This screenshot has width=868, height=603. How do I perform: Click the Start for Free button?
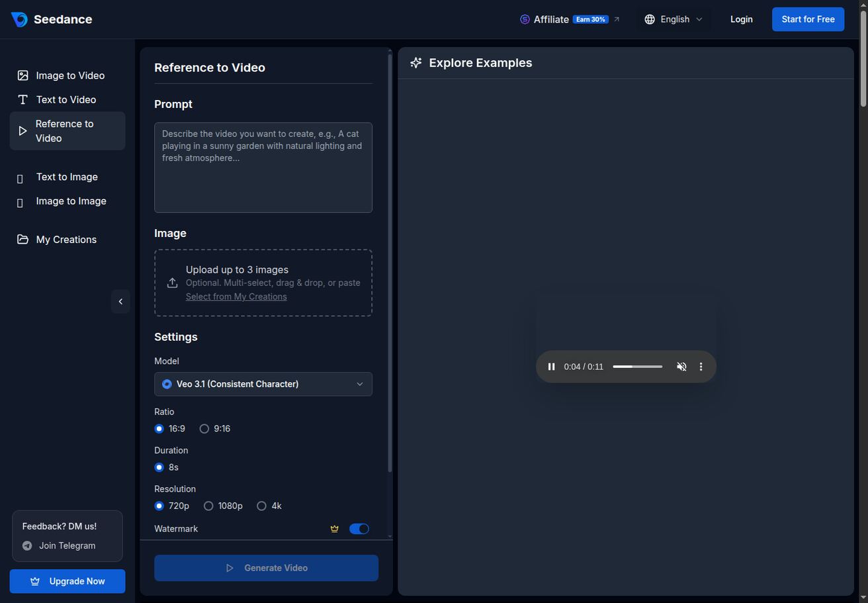(x=808, y=19)
